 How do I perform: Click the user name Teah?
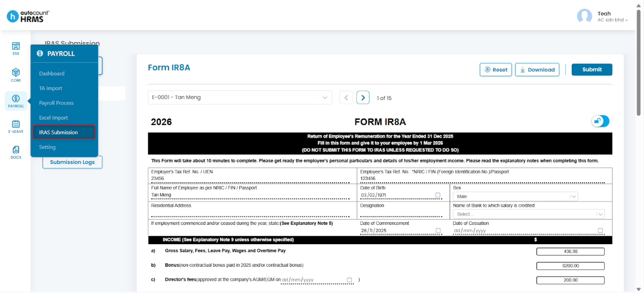point(604,14)
